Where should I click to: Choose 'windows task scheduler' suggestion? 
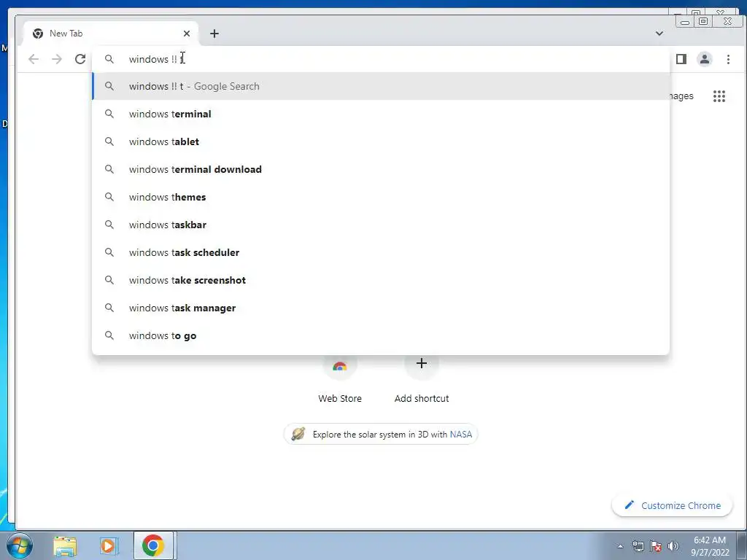click(381, 252)
